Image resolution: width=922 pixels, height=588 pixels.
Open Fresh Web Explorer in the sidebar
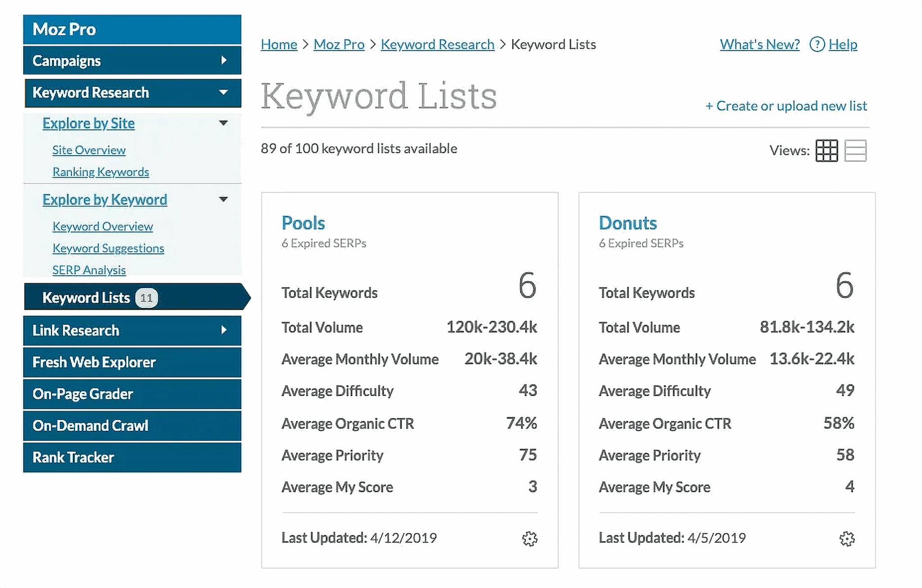(94, 362)
